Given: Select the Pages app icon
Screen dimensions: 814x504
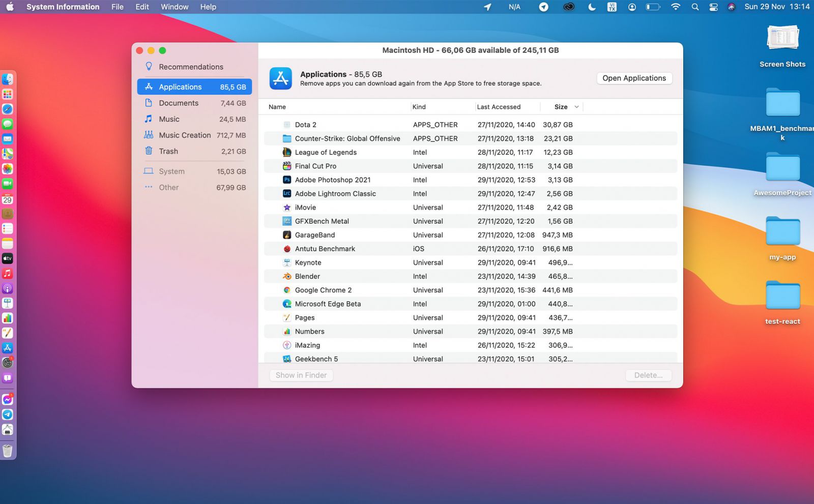Looking at the screenshot, I should pos(287,317).
